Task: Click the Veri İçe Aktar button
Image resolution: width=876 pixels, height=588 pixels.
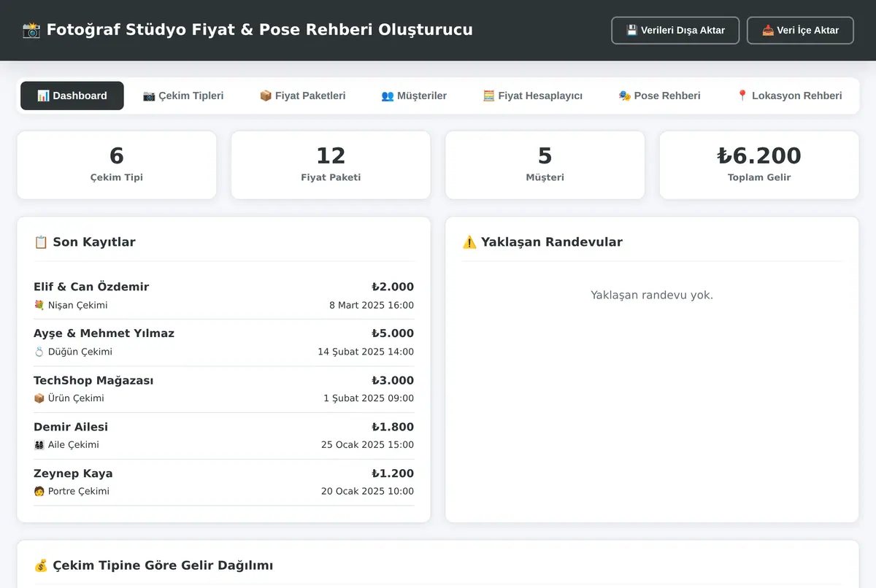Action: (800, 31)
